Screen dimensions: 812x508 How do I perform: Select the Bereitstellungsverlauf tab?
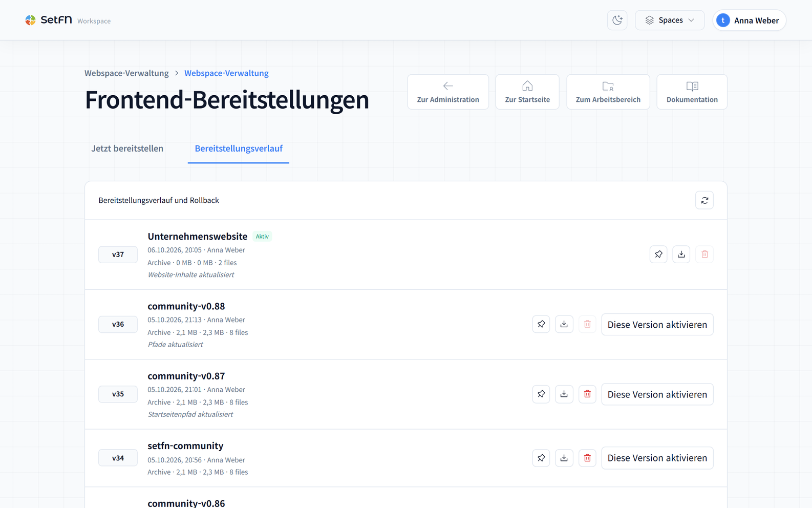pos(239,149)
